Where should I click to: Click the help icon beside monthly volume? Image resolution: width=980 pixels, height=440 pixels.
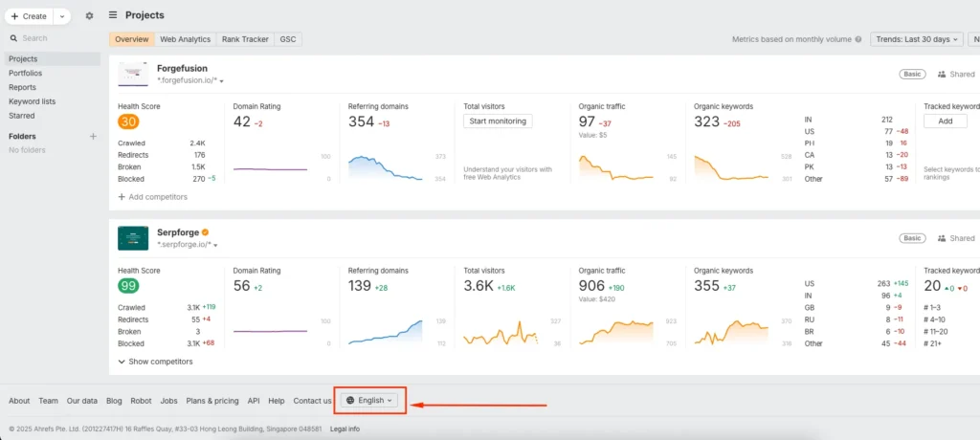pos(858,39)
